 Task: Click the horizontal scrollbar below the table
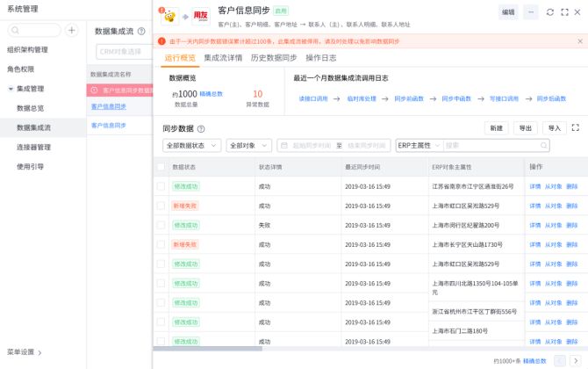[209, 349]
